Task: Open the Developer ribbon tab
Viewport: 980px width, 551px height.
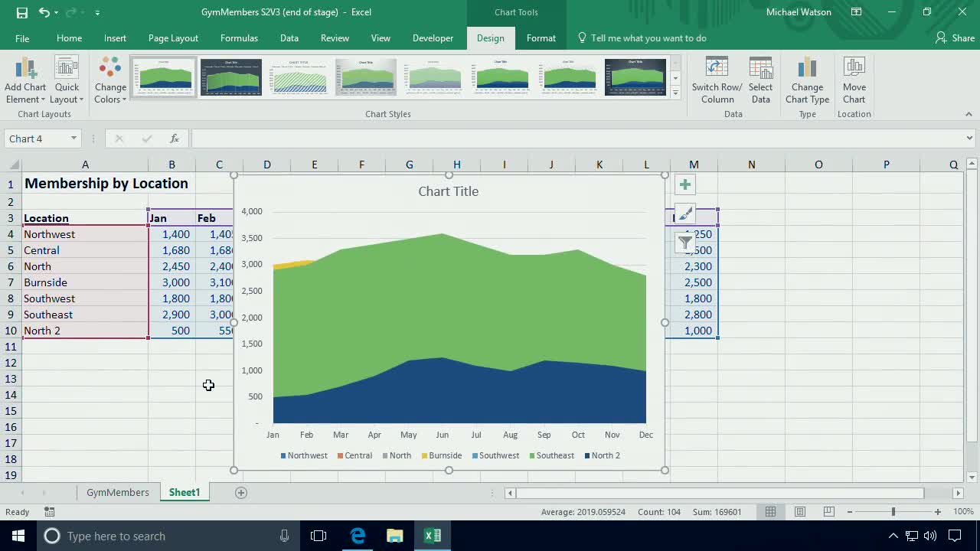Action: 433,37
